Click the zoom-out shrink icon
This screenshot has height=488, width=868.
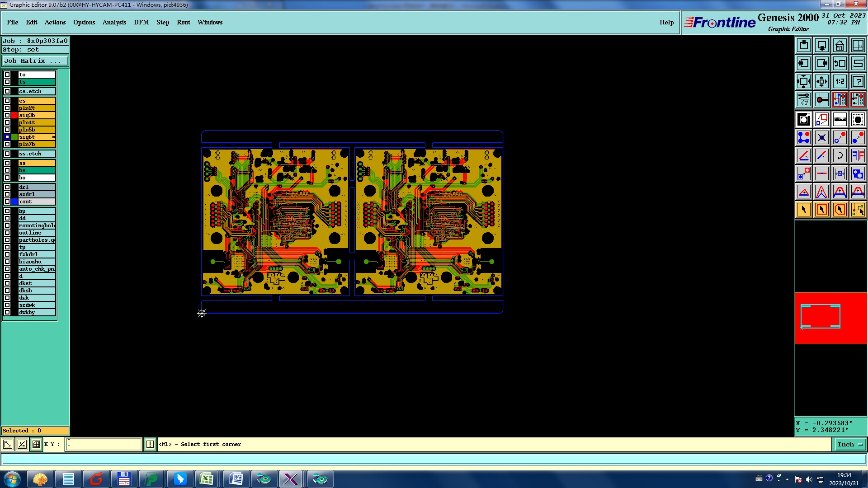tap(822, 81)
